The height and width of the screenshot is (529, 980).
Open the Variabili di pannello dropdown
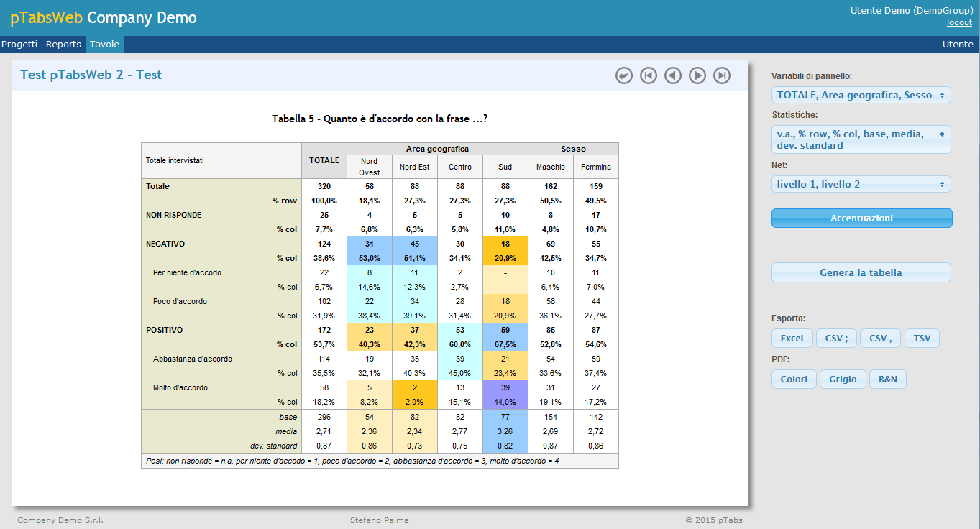click(x=861, y=95)
